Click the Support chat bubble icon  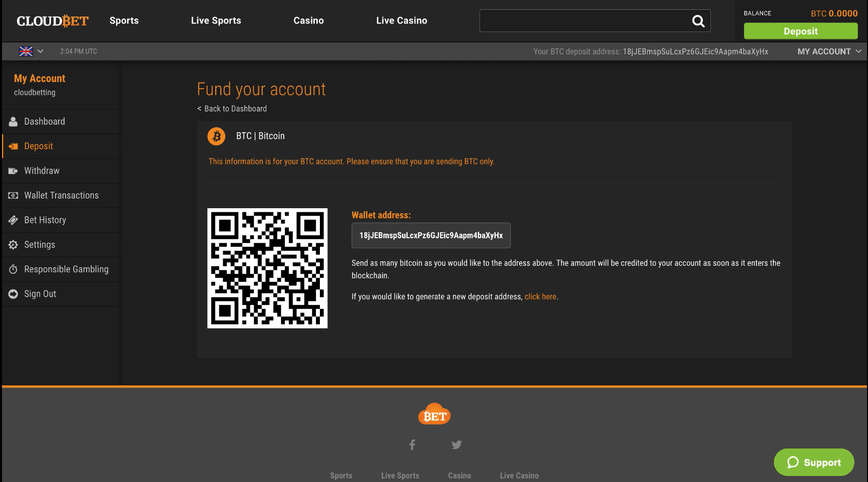pos(793,462)
